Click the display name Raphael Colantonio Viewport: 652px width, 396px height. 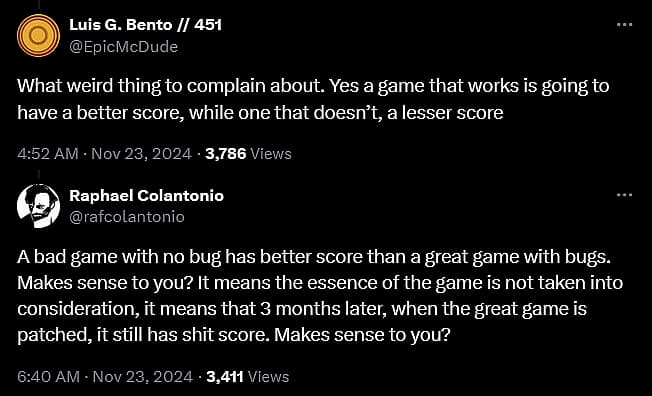tap(146, 196)
